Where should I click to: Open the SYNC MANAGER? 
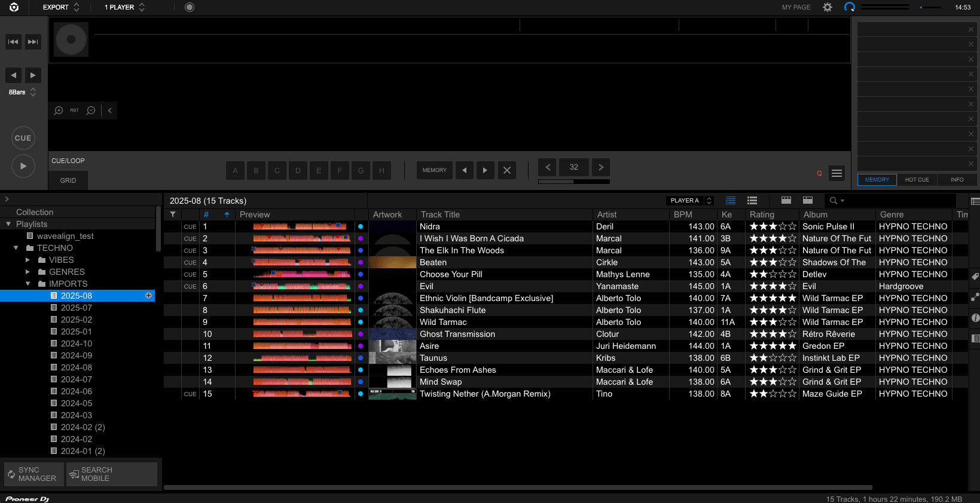tap(33, 474)
